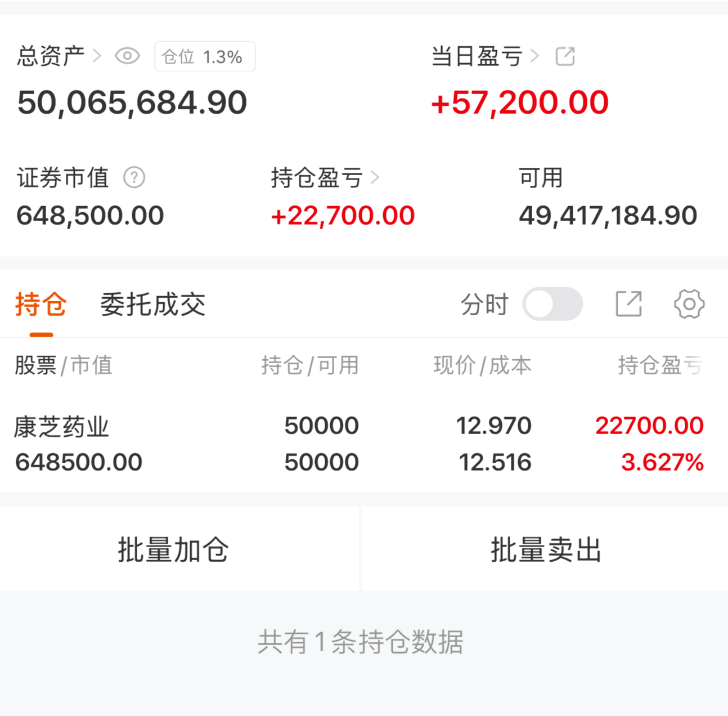Toggle the eye icon to hide total assets

[x=127, y=56]
